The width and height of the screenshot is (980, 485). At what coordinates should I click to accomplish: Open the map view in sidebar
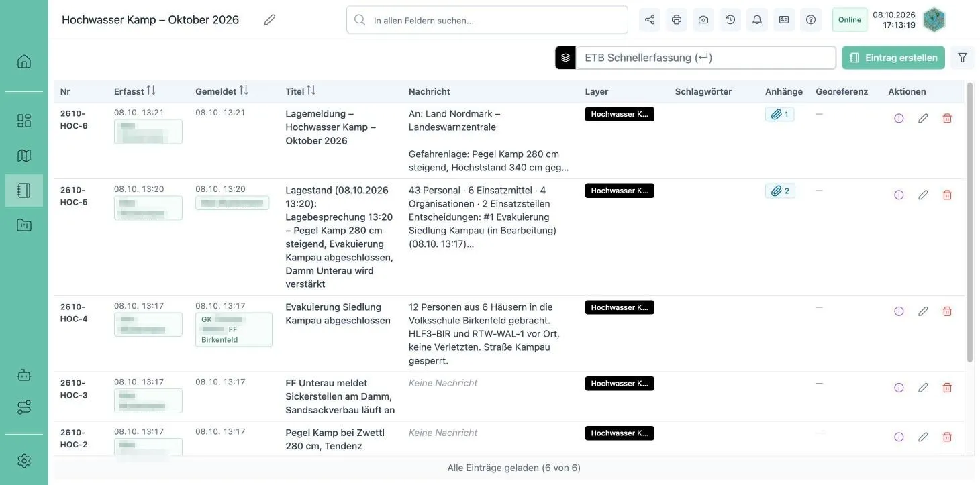pyautogui.click(x=24, y=156)
